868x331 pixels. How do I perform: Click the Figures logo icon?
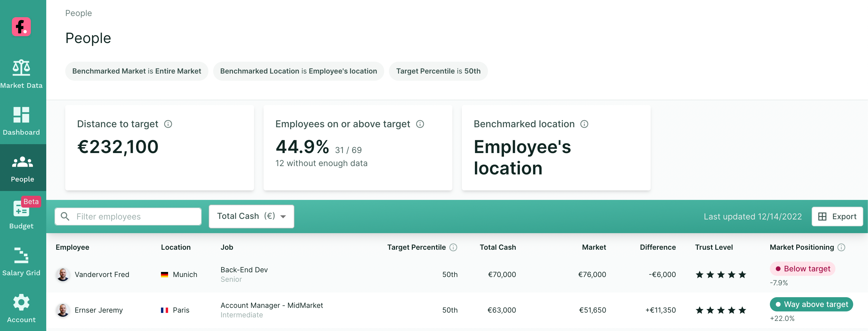[x=22, y=27]
